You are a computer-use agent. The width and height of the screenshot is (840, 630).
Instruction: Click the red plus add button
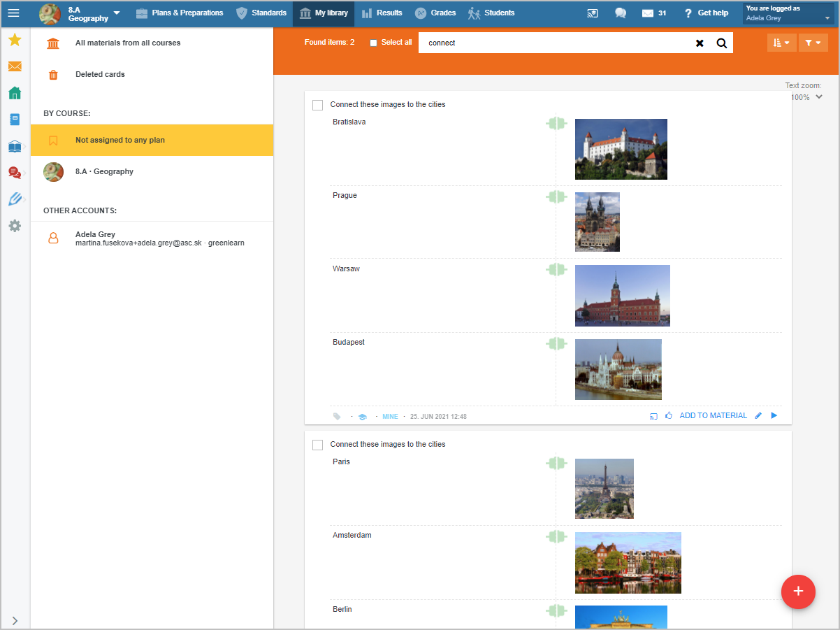pyautogui.click(x=799, y=592)
